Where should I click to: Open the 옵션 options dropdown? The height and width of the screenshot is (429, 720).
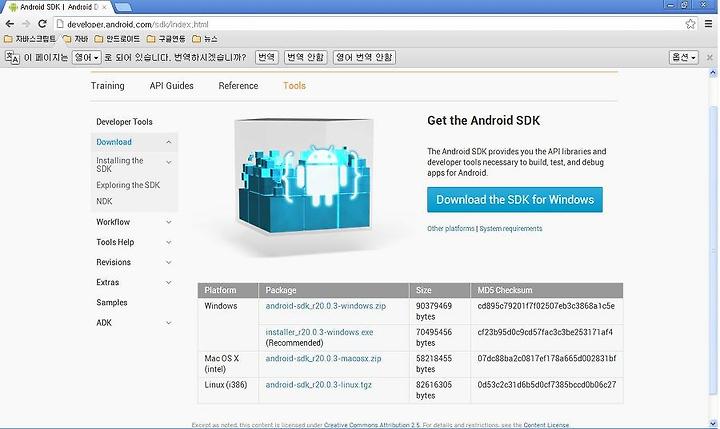684,57
